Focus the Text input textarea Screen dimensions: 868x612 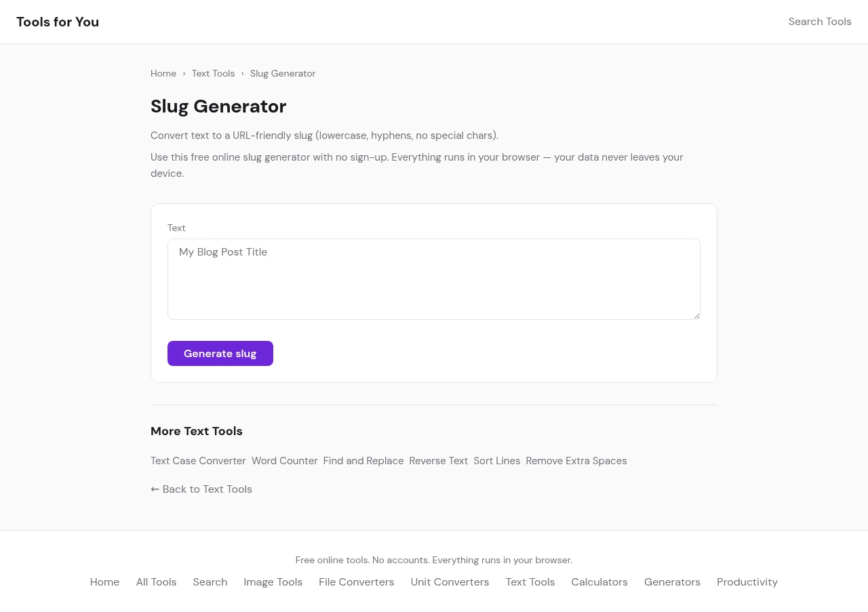[x=433, y=279]
